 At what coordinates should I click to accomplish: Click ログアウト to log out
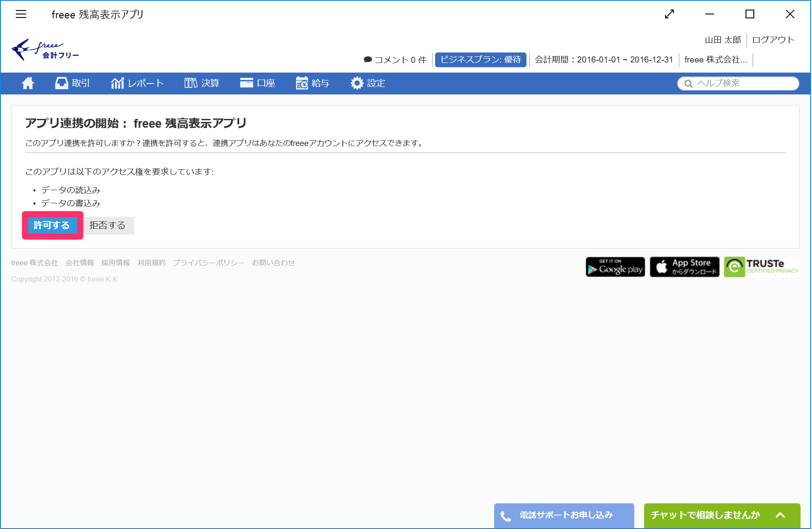point(773,40)
